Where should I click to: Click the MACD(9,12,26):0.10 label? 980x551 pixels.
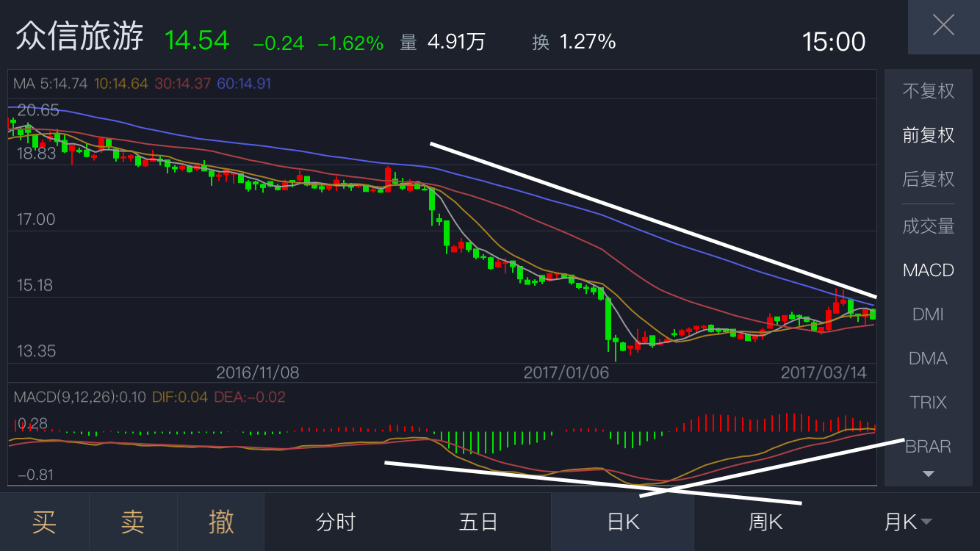point(79,397)
